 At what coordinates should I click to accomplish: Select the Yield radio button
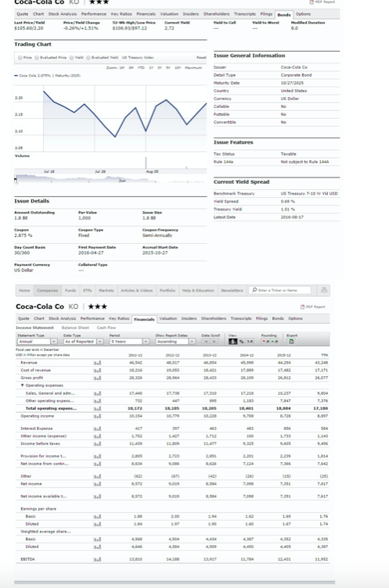pyautogui.click(x=72, y=58)
